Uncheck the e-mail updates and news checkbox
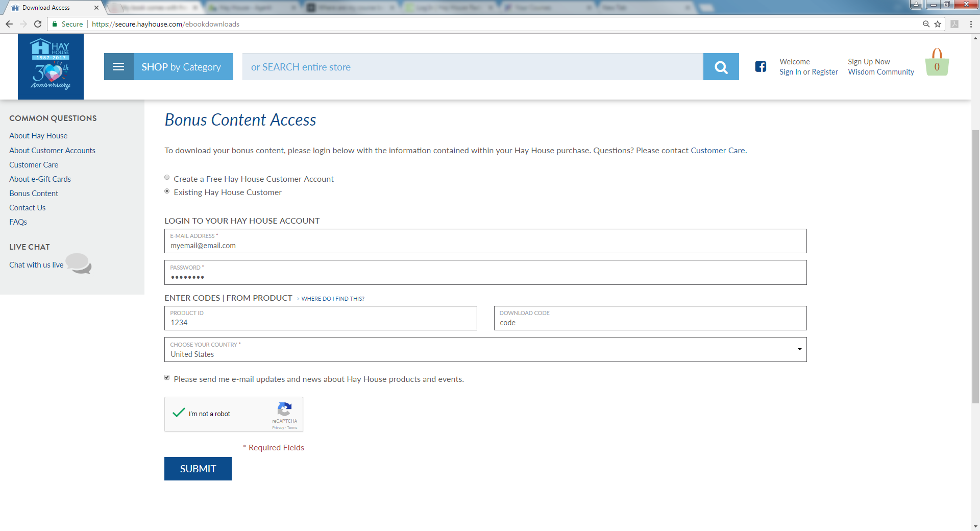Viewport: 980px width, 531px height. point(167,378)
